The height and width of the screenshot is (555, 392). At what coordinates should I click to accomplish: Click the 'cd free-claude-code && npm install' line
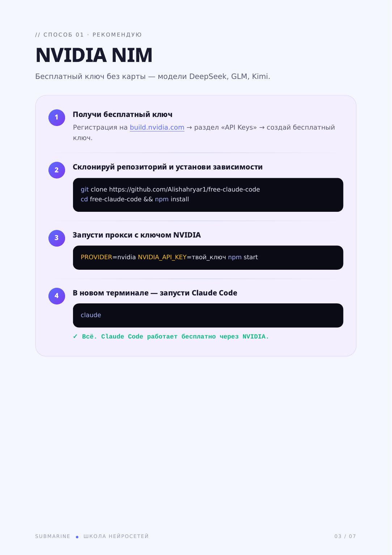[x=135, y=199]
